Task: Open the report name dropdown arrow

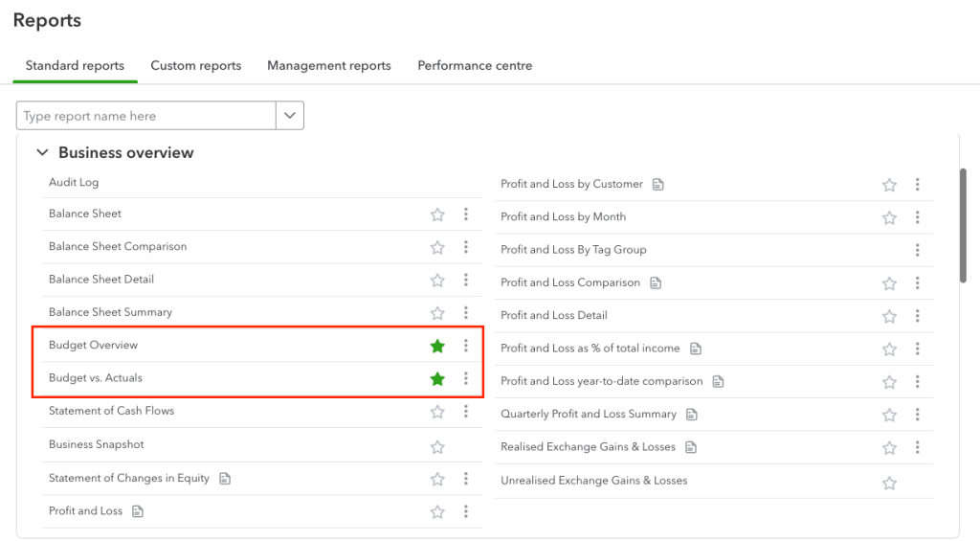Action: coord(290,116)
